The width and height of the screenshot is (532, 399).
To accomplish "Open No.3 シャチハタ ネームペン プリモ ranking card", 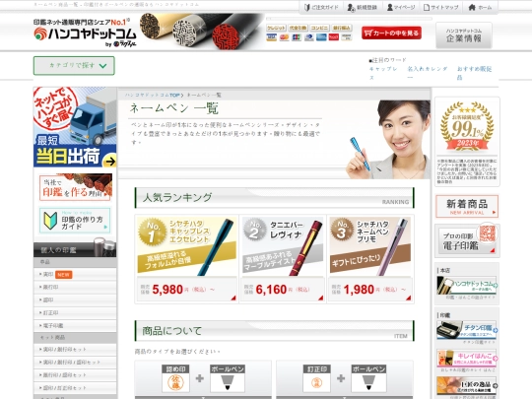I will pos(370,259).
